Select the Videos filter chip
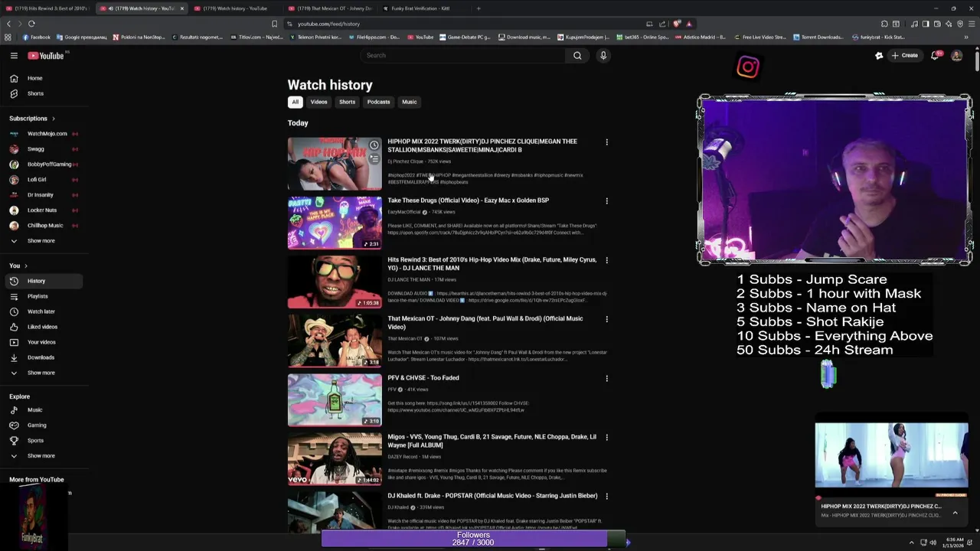 [318, 102]
